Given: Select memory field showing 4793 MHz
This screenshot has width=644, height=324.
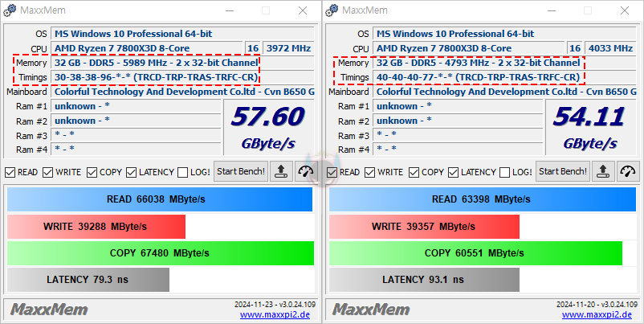Looking at the screenshot, I should pos(504,63).
